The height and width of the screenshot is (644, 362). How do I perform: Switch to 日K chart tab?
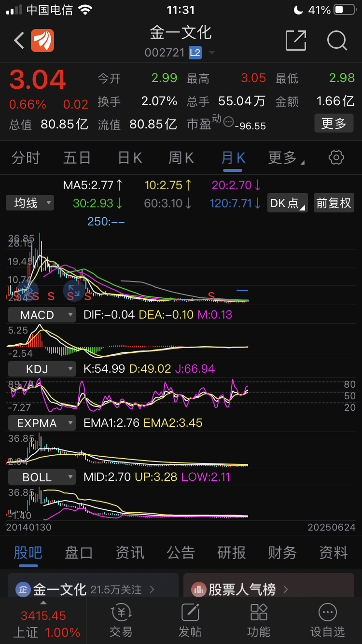click(x=130, y=157)
